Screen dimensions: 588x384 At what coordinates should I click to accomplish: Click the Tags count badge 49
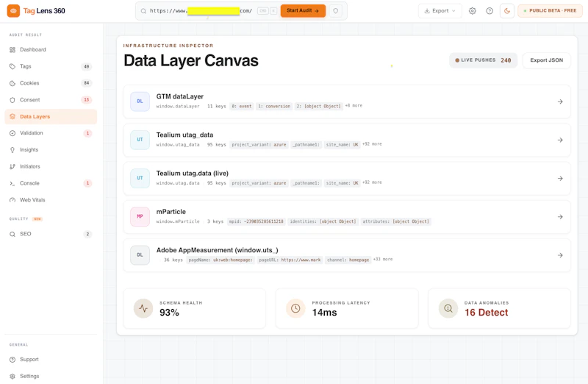87,66
